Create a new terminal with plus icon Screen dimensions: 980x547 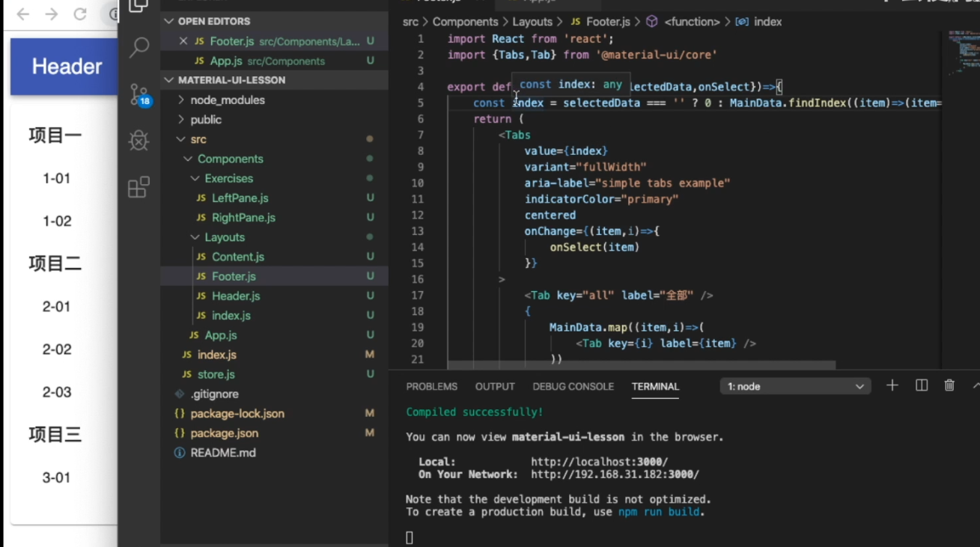click(892, 385)
